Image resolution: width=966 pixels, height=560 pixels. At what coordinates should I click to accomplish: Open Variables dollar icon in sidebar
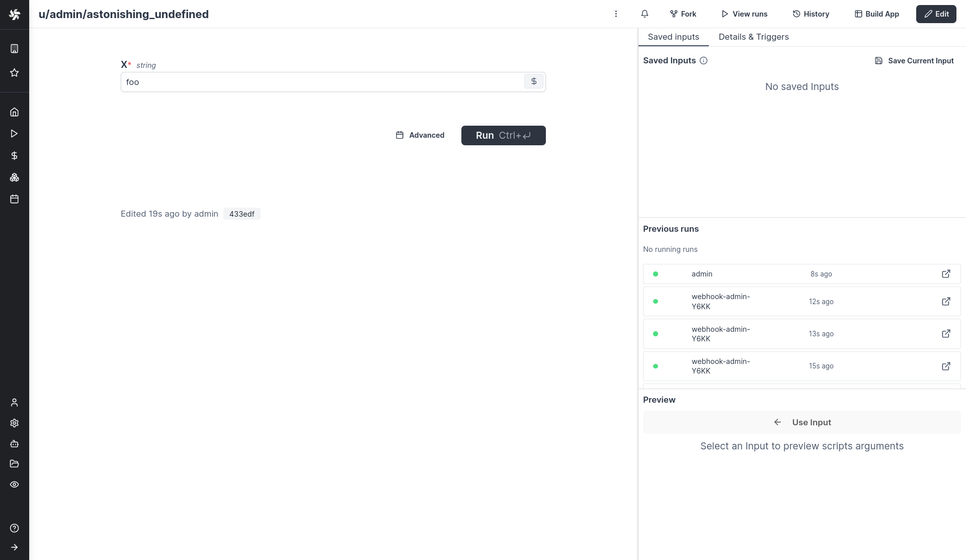click(x=15, y=156)
